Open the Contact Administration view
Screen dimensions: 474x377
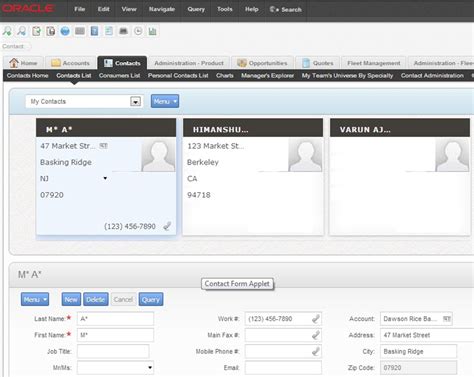[x=432, y=76]
